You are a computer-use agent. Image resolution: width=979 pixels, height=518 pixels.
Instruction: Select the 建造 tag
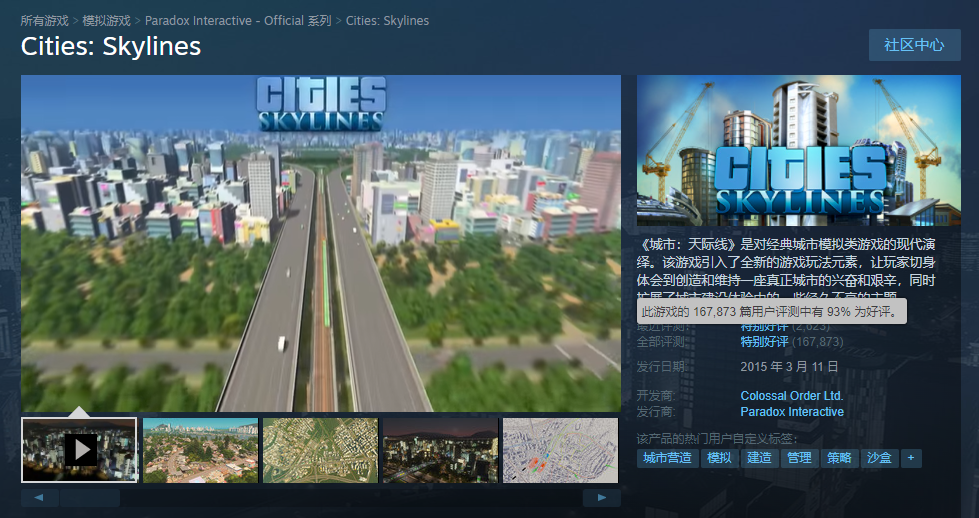pos(759,458)
